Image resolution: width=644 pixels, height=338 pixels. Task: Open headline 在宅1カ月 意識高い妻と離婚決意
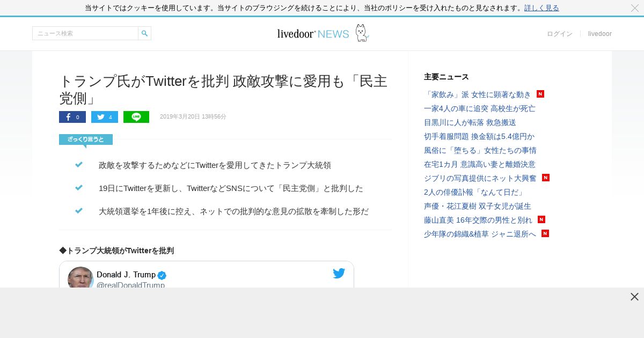pyautogui.click(x=480, y=164)
